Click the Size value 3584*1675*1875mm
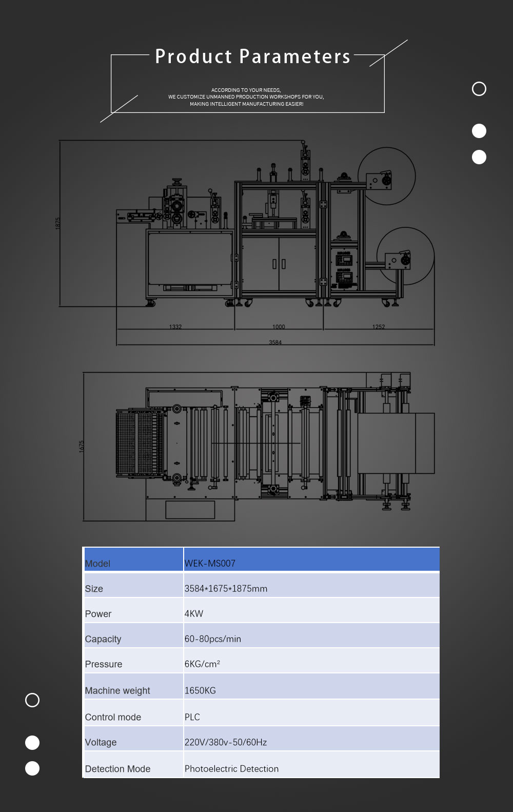Image resolution: width=513 pixels, height=812 pixels. (226, 589)
